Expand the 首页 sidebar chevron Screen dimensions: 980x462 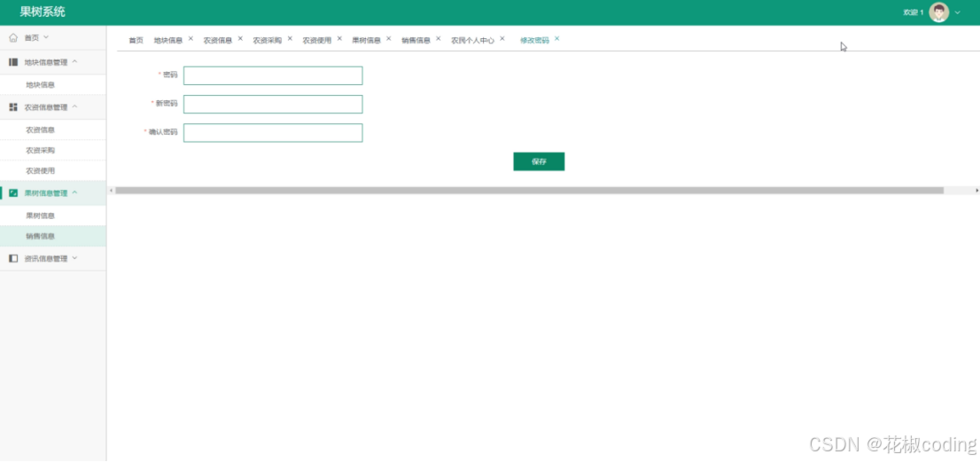click(x=45, y=37)
